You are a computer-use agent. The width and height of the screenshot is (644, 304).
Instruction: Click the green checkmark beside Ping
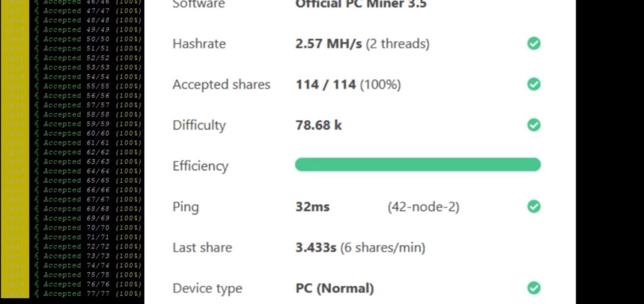pos(533,207)
